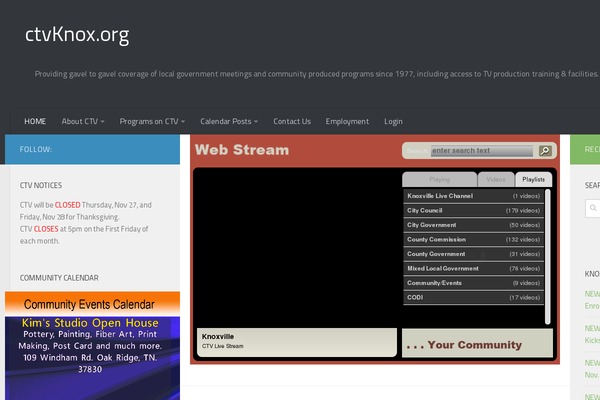Viewport: 600px width, 400px height.
Task: Focus the enter search text field
Action: [482, 150]
